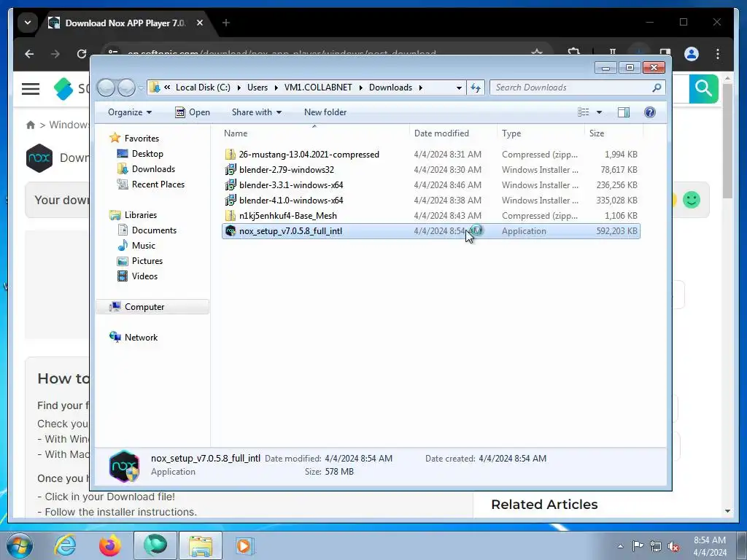Open the Share with dropdown menu
The height and width of the screenshot is (560, 747).
coord(256,112)
